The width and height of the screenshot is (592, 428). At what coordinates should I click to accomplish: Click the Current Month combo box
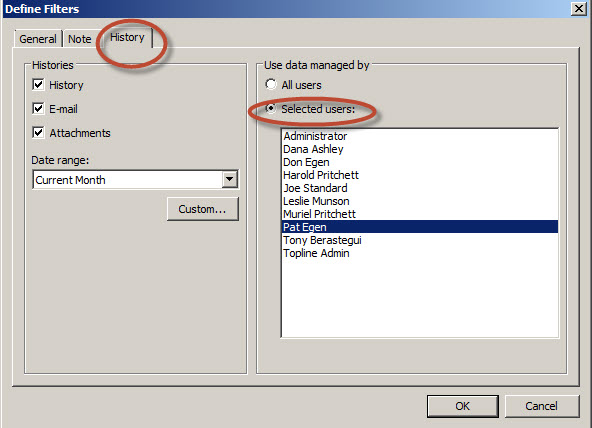tap(136, 180)
